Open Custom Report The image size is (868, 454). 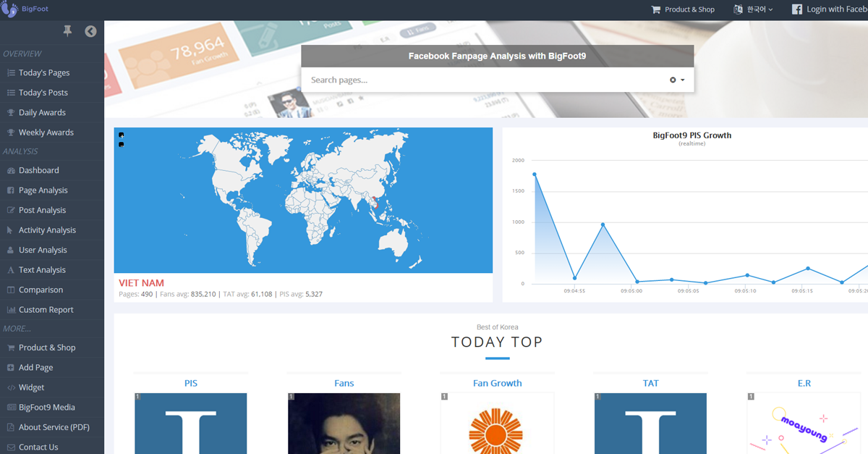click(52, 310)
